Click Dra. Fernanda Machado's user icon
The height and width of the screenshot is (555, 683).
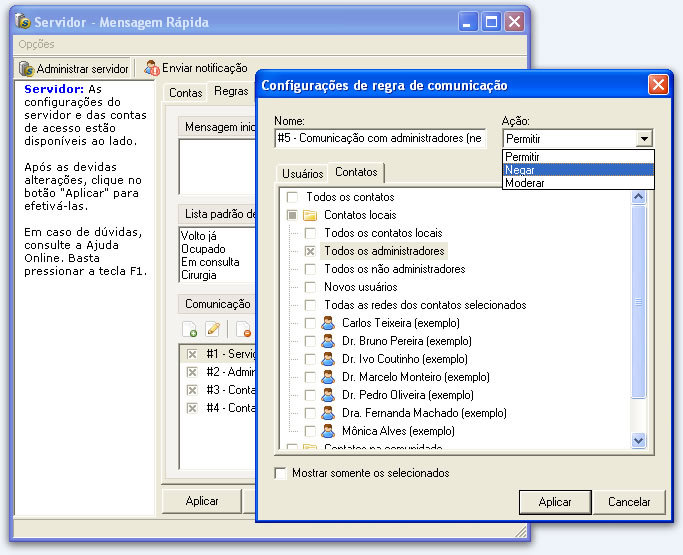[328, 413]
